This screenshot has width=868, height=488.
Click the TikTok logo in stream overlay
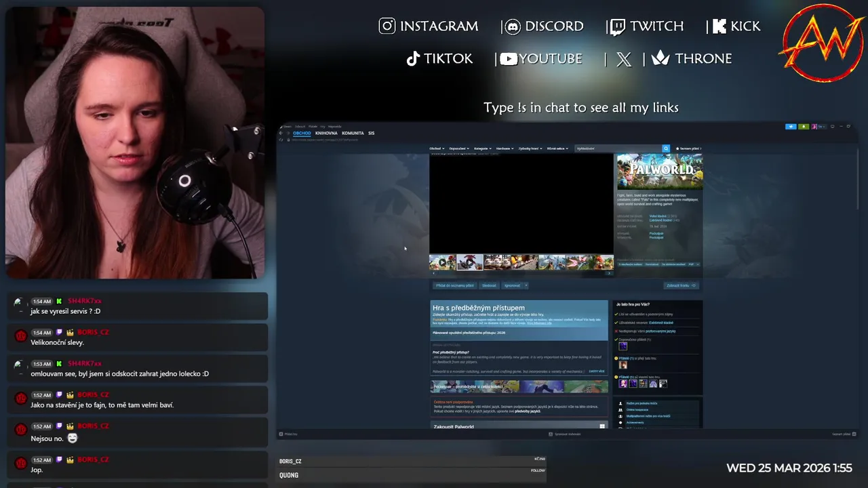point(413,58)
